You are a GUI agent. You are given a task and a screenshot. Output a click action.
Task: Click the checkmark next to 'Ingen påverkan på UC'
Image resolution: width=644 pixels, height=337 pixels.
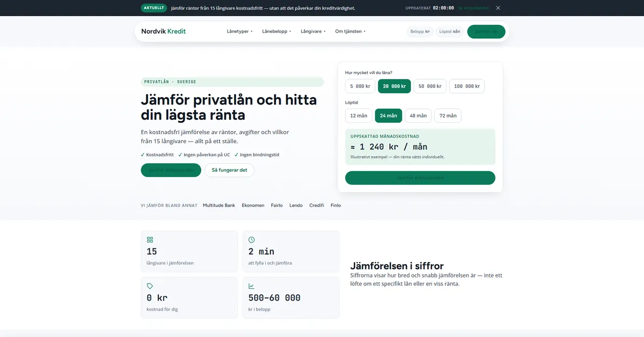[180, 155]
